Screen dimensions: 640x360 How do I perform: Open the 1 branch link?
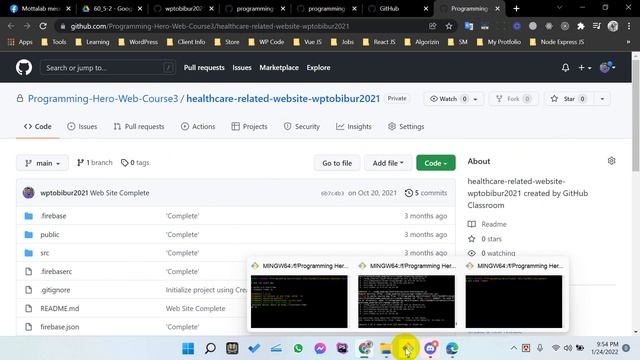[94, 162]
